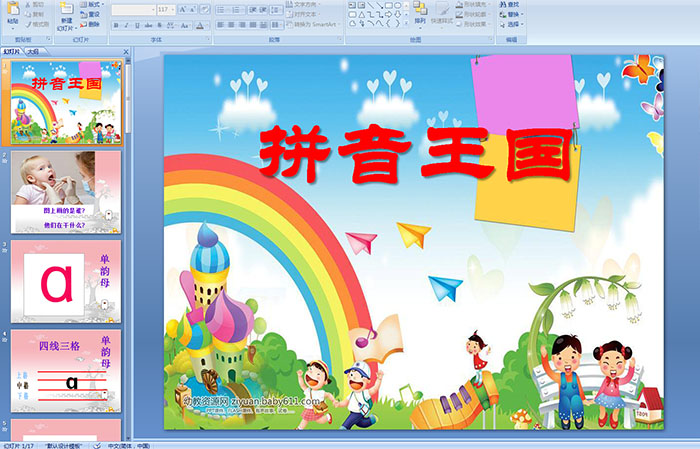Click the numbered list icon
This screenshot has width=700, height=449.
coord(238,10)
